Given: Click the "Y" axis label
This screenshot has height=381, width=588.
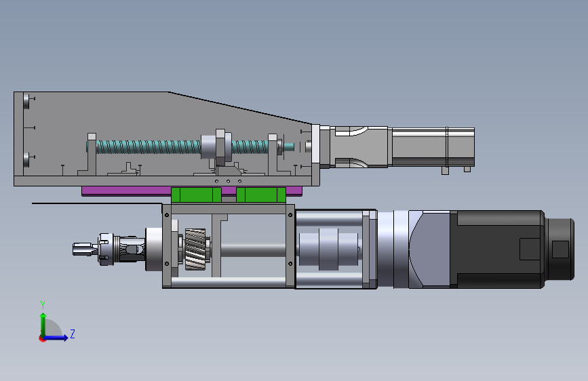Looking at the screenshot, I should point(43,304).
